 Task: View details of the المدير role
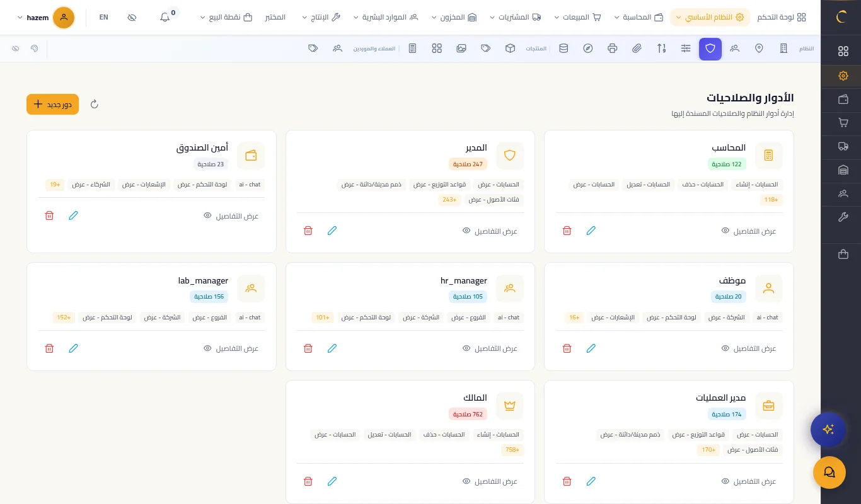point(490,231)
